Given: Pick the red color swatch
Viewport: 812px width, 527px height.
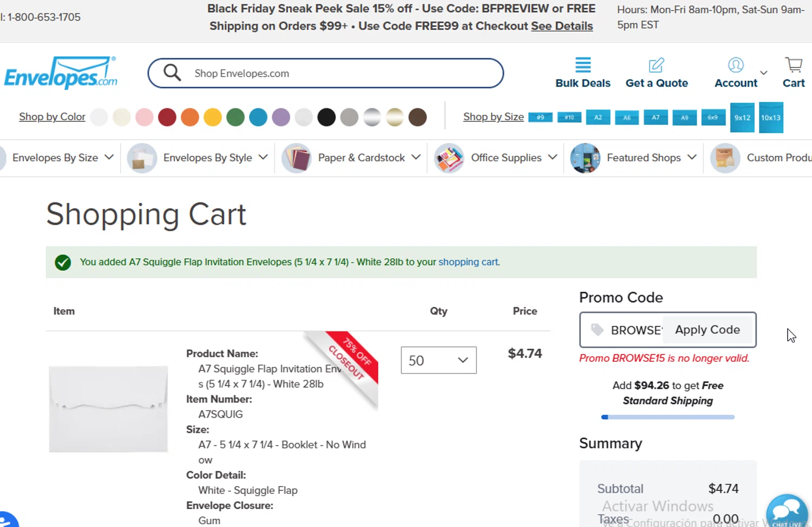Looking at the screenshot, I should (x=167, y=117).
